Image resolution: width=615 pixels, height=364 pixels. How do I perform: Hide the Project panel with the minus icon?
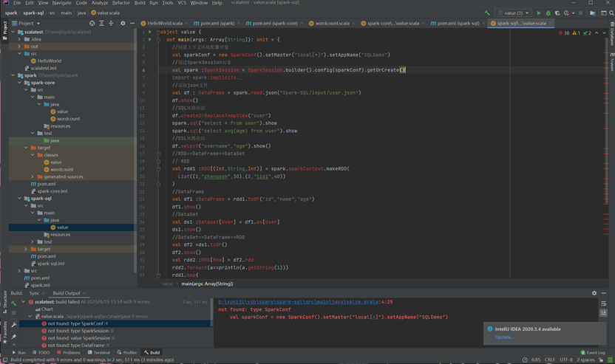coord(132,23)
